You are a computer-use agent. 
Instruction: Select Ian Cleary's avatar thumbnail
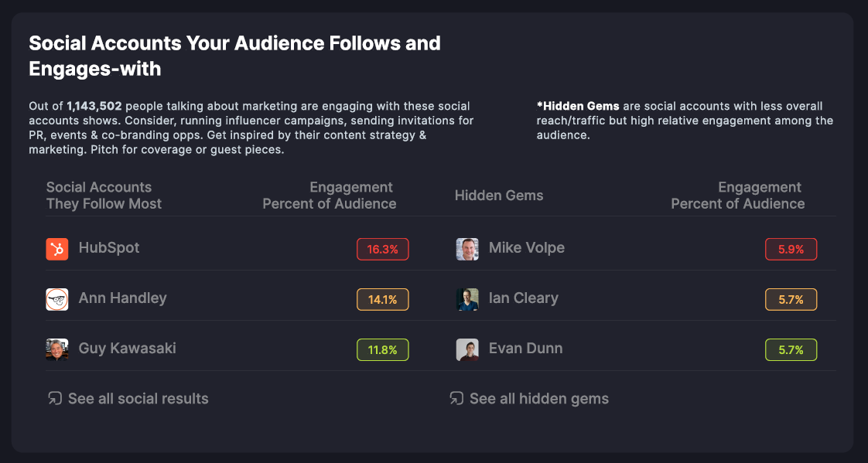coord(467,299)
